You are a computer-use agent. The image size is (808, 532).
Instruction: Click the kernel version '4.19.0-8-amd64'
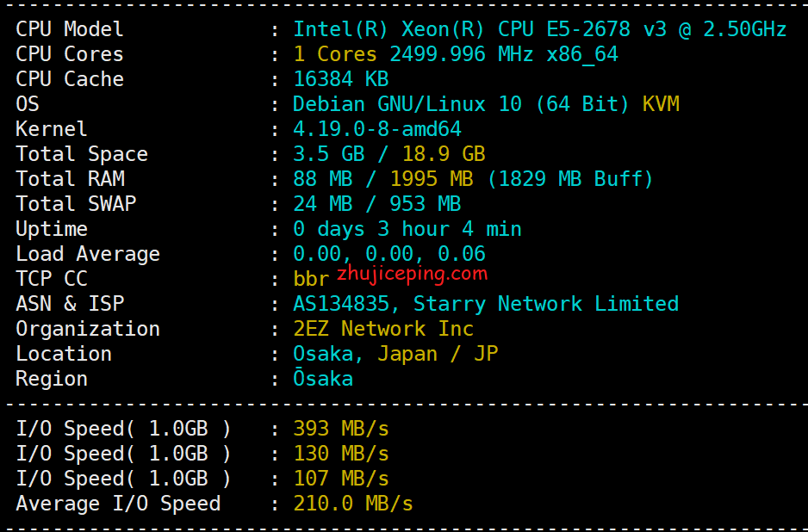[x=377, y=129]
